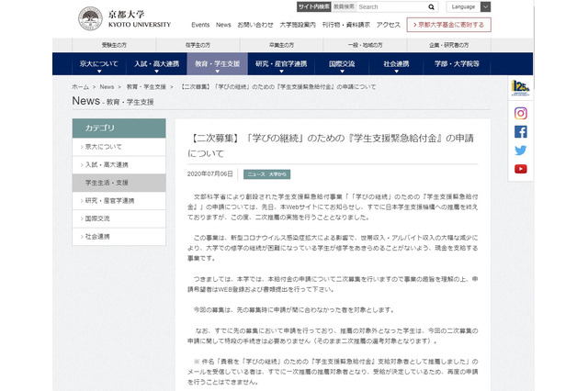Open the News link in header
This screenshot has height=391, width=588.
(223, 25)
